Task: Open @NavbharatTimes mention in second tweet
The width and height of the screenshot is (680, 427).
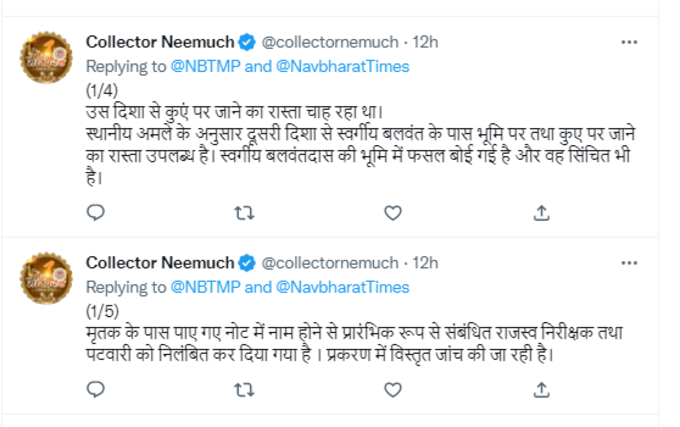Action: [343, 287]
